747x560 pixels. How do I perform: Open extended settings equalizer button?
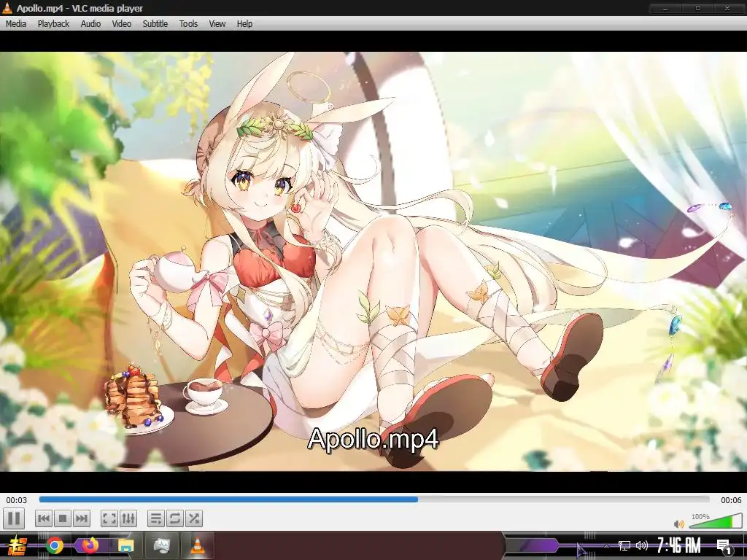(x=128, y=518)
